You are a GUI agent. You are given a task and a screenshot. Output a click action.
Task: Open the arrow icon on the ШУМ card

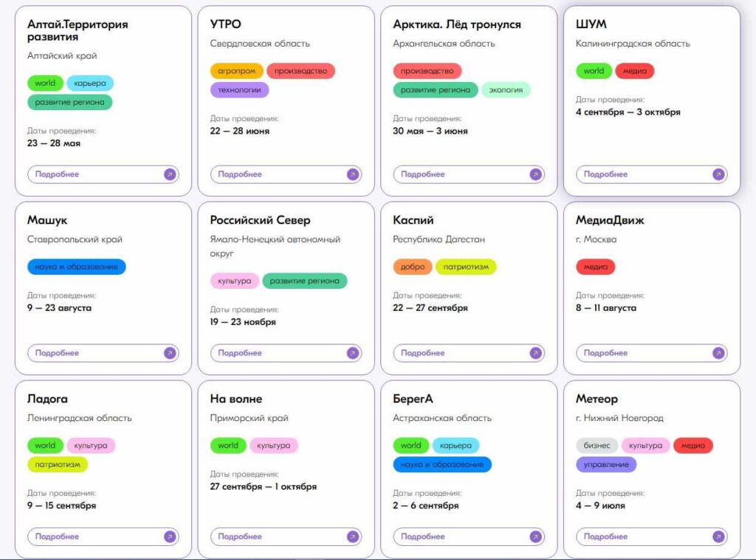coord(718,174)
